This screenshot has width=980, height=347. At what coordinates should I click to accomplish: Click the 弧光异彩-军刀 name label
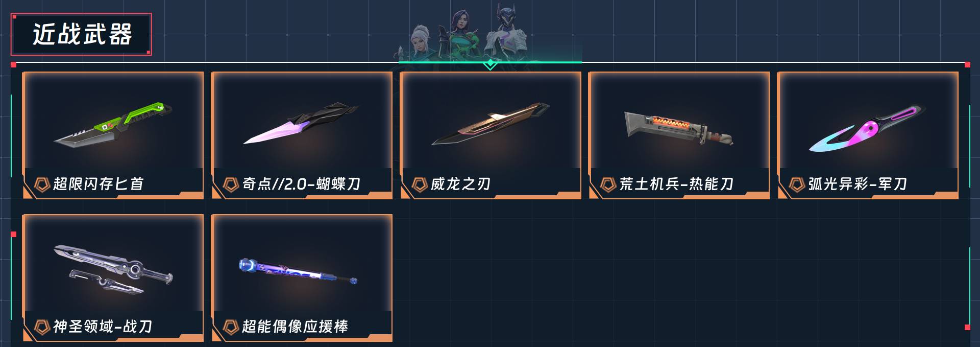(x=857, y=184)
